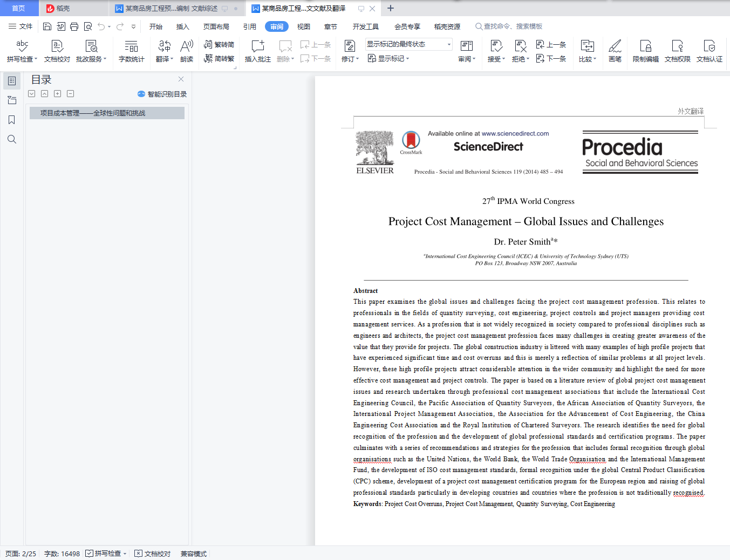Go to the 首页 home tab
The image size is (730, 560).
pos(19,8)
